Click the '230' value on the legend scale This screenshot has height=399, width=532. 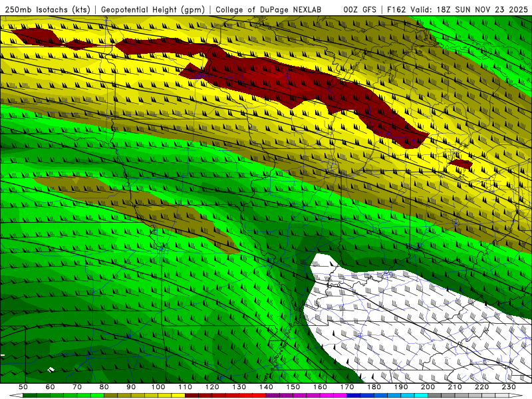click(x=509, y=387)
